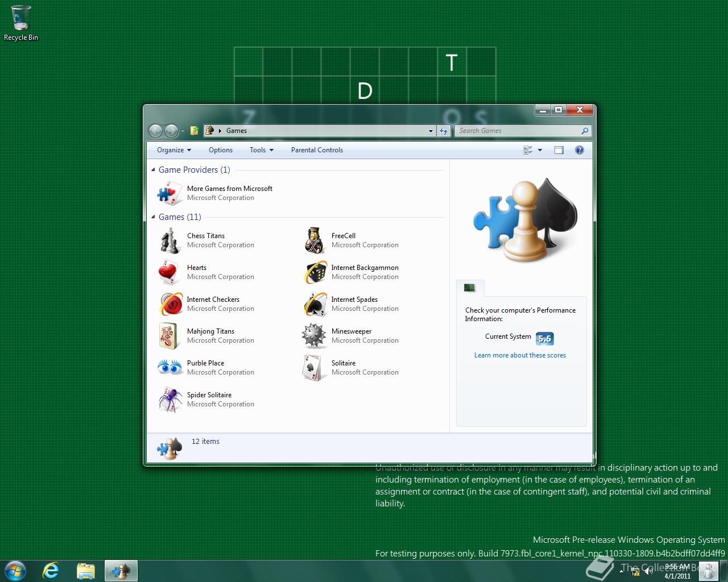Click the Chess Titans name text

[x=206, y=236]
